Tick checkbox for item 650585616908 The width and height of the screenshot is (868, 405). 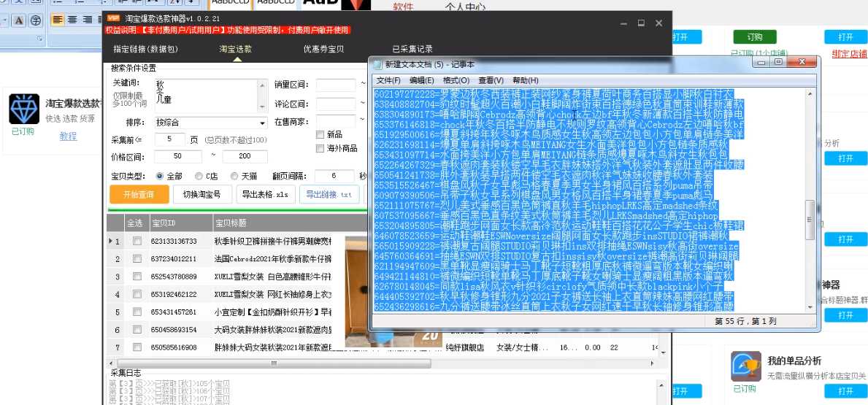137,347
